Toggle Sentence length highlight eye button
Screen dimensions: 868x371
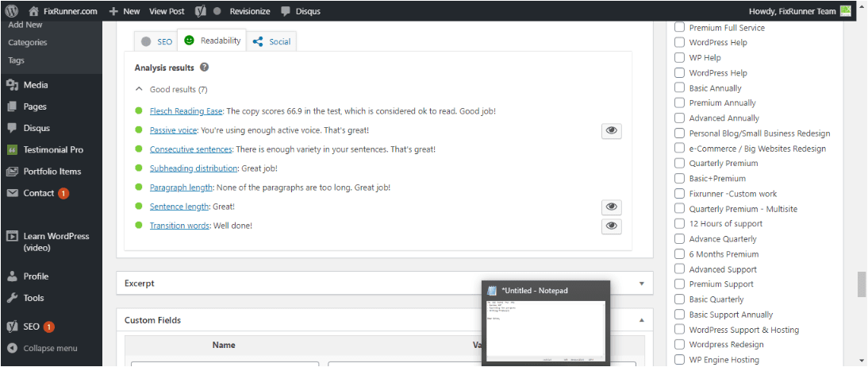[611, 207]
